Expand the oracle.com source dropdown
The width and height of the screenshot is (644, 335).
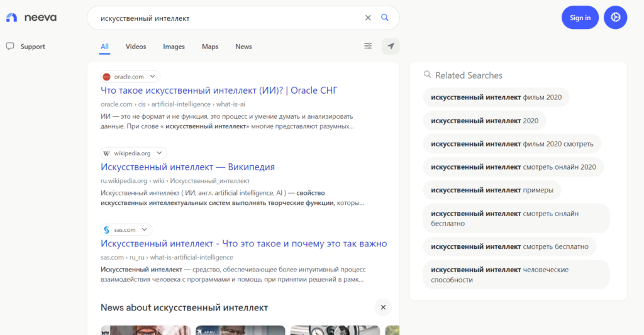pyautogui.click(x=152, y=77)
